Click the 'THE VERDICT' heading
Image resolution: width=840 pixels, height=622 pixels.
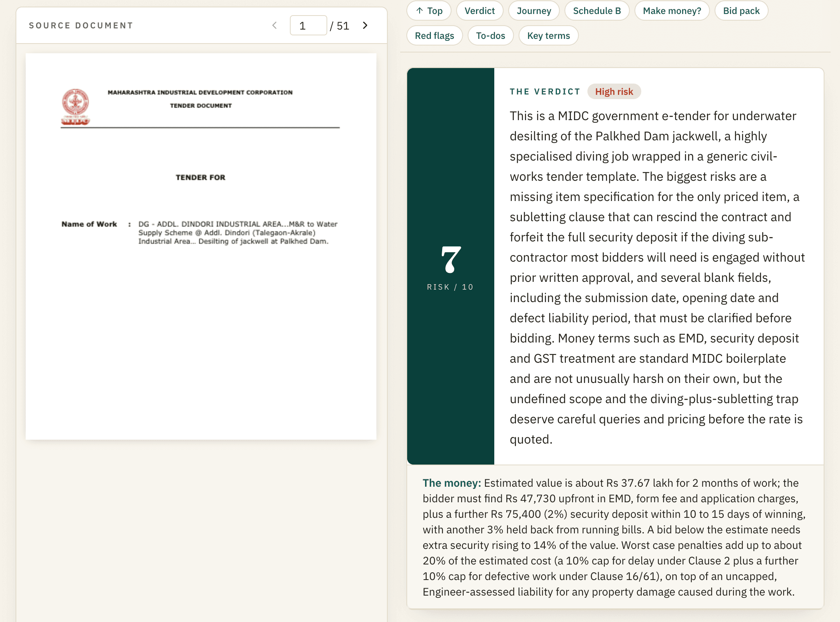(x=545, y=92)
